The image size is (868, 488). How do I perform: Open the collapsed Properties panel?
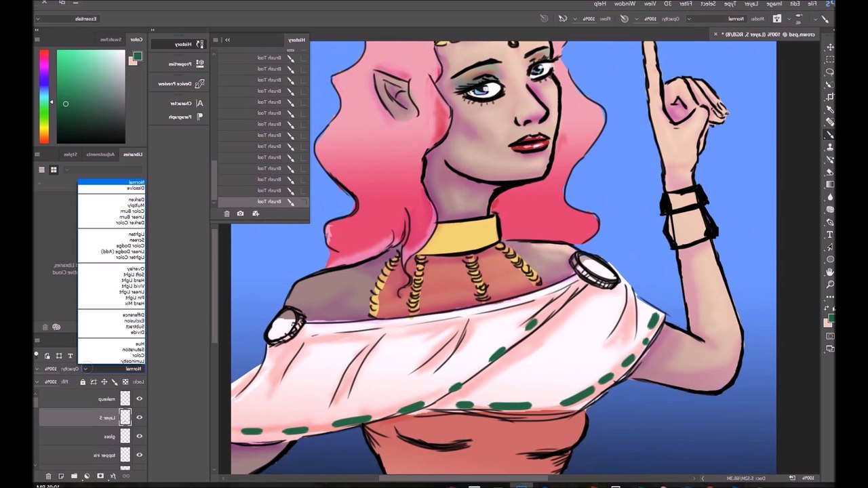point(182,64)
